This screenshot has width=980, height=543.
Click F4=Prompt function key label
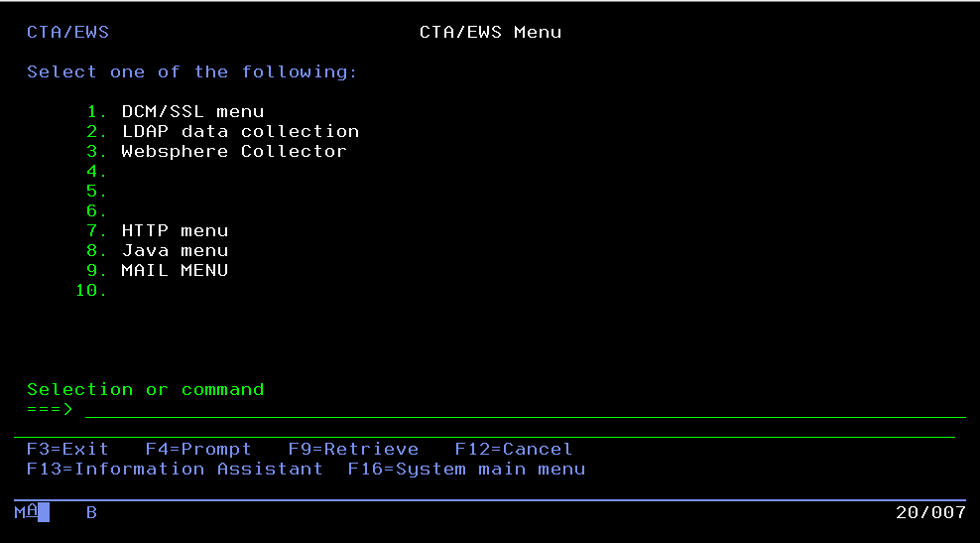[198, 449]
